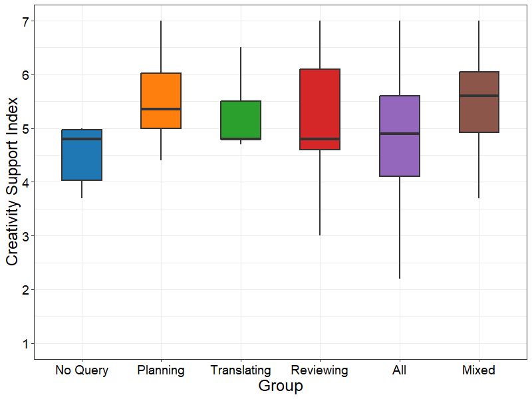This screenshot has width=532, height=399.
Task: Click the blue No Query box
Action: pos(82,160)
